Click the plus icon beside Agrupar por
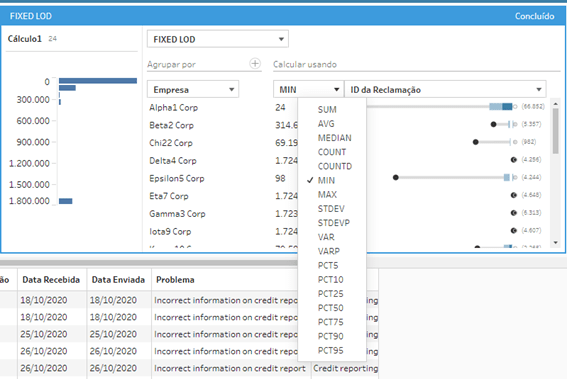 pyautogui.click(x=255, y=64)
